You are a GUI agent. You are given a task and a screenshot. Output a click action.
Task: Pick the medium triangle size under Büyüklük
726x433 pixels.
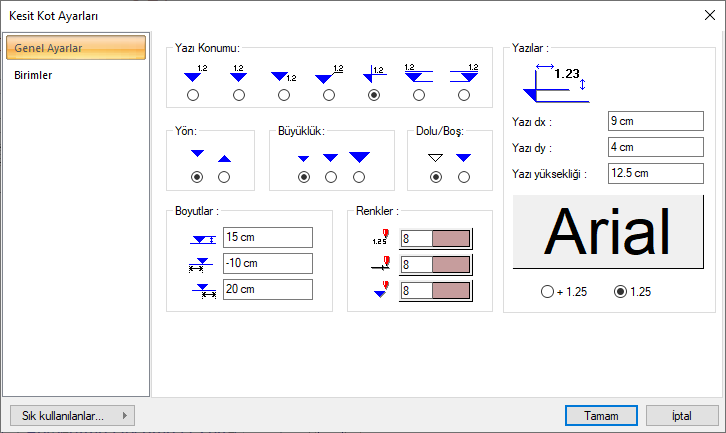click(331, 177)
